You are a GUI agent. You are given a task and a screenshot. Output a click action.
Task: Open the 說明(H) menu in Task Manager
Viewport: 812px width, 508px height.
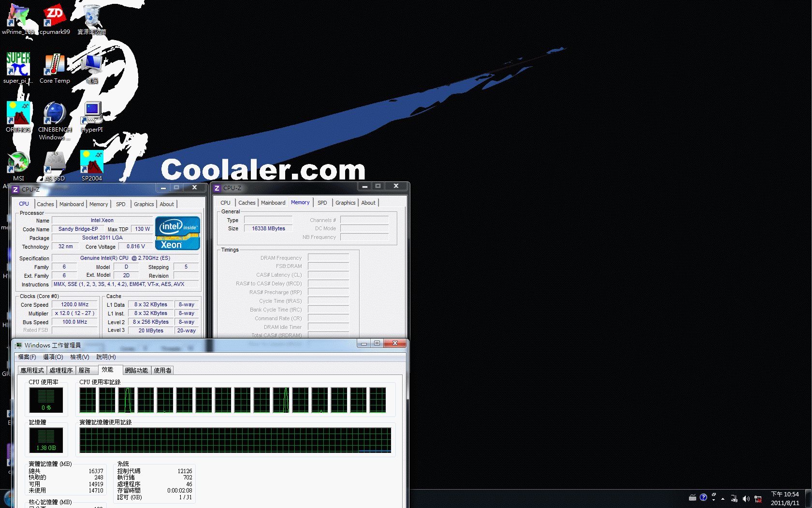tap(106, 357)
